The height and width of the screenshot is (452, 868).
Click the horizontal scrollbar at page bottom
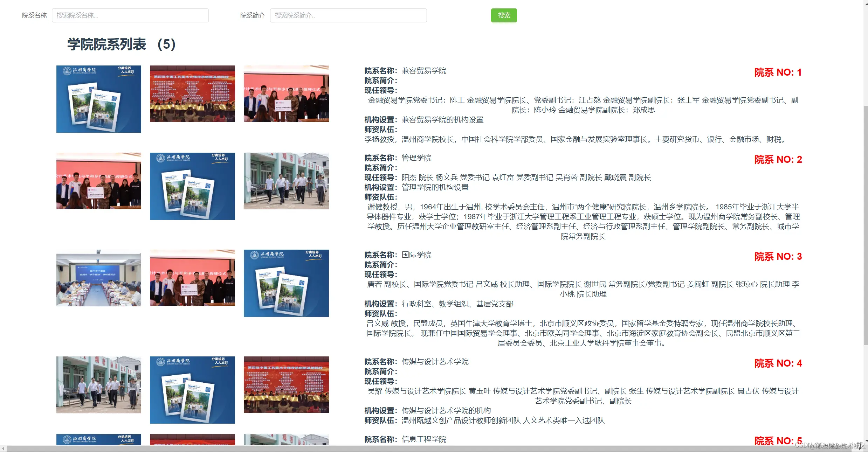pyautogui.click(x=420, y=450)
